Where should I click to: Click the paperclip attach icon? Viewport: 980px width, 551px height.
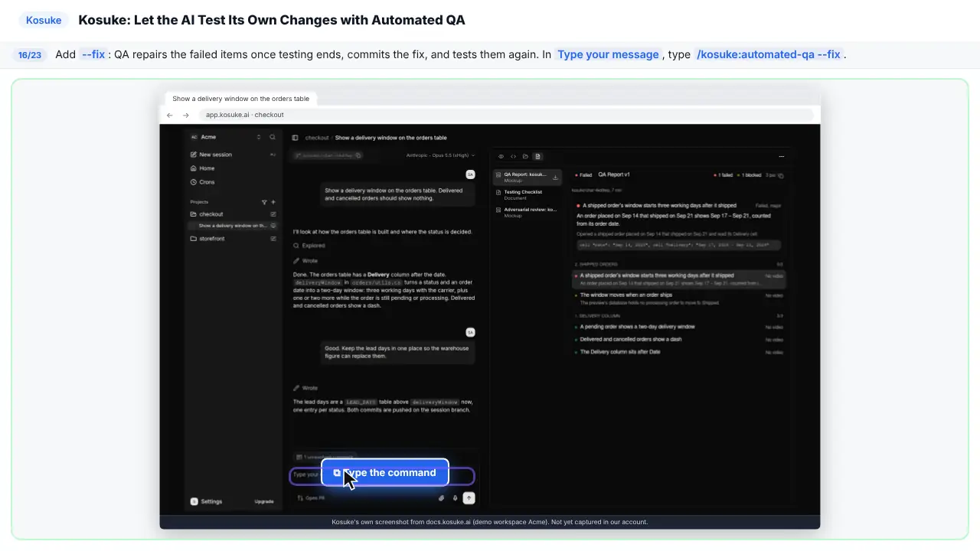(442, 498)
